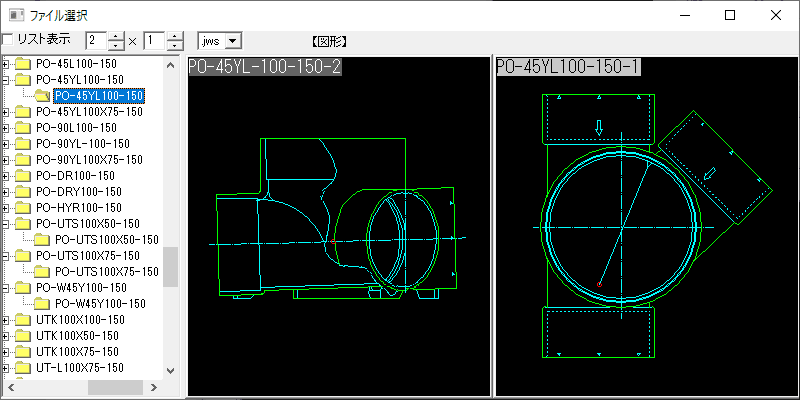Open the child PO-W45Y100-150 subfolder icon
The width and height of the screenshot is (800, 400).
pyautogui.click(x=42, y=304)
